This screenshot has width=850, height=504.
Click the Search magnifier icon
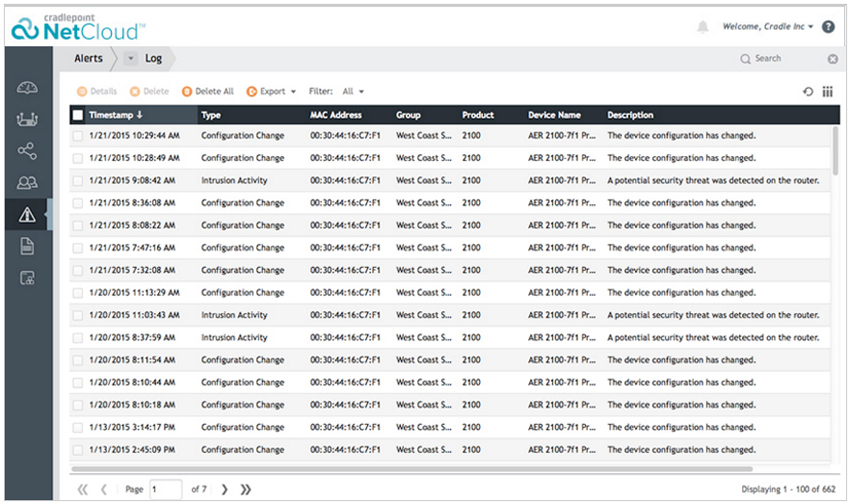click(x=745, y=59)
